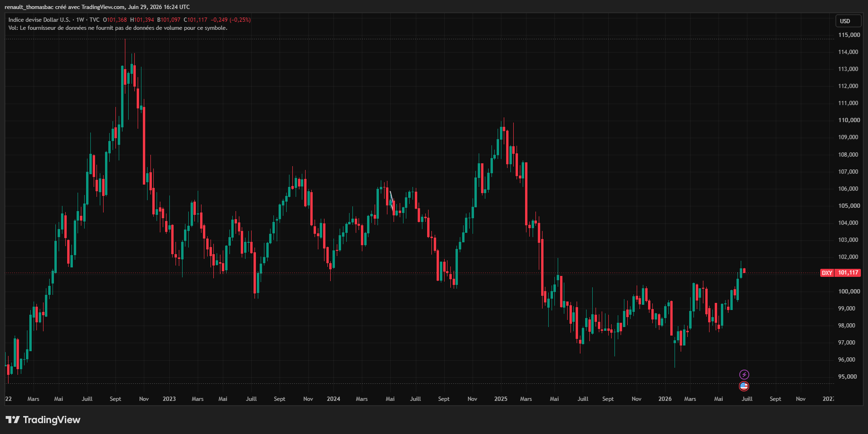Click the 2024 label on time axis

click(x=333, y=399)
